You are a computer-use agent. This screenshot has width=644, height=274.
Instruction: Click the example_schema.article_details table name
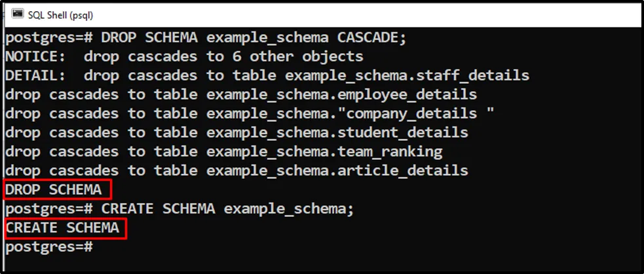[x=337, y=171]
